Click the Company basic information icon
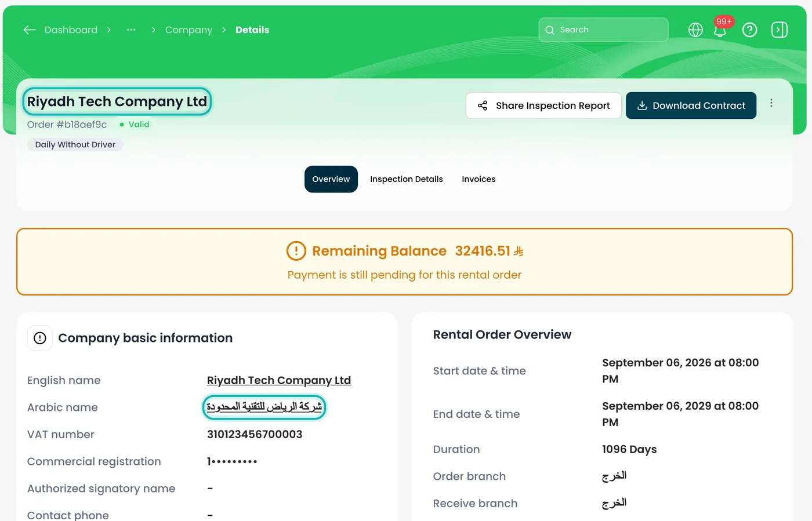This screenshot has width=812, height=521. [x=40, y=338]
